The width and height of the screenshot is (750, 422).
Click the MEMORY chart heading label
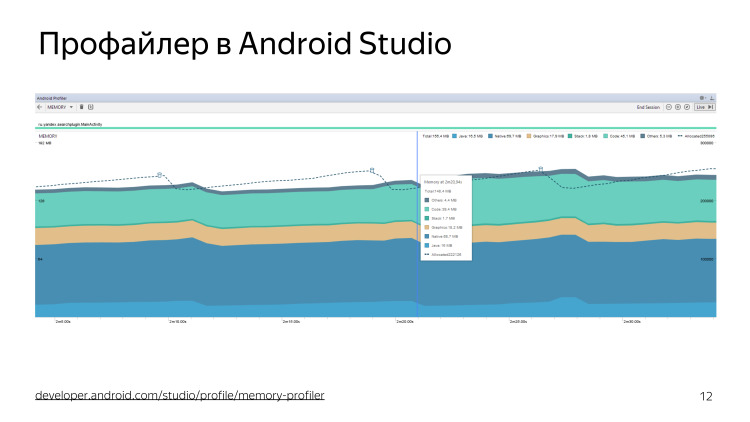[47, 136]
